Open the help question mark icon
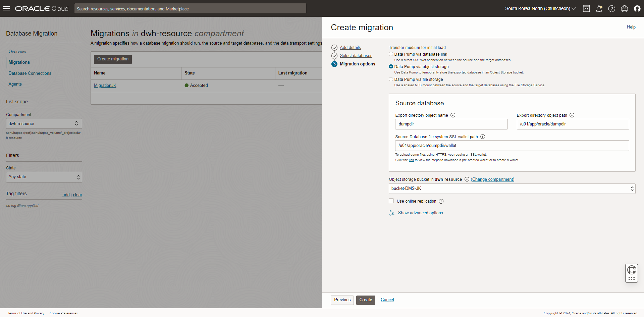 (x=612, y=9)
